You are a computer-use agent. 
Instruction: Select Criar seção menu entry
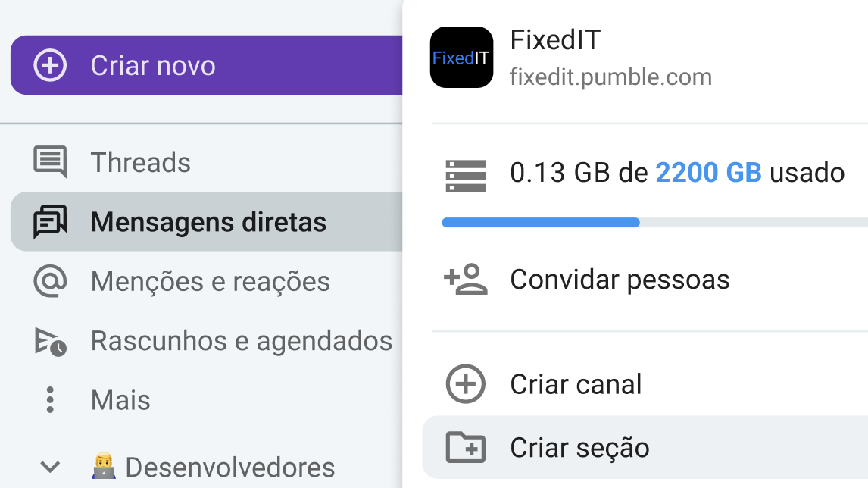[579, 447]
